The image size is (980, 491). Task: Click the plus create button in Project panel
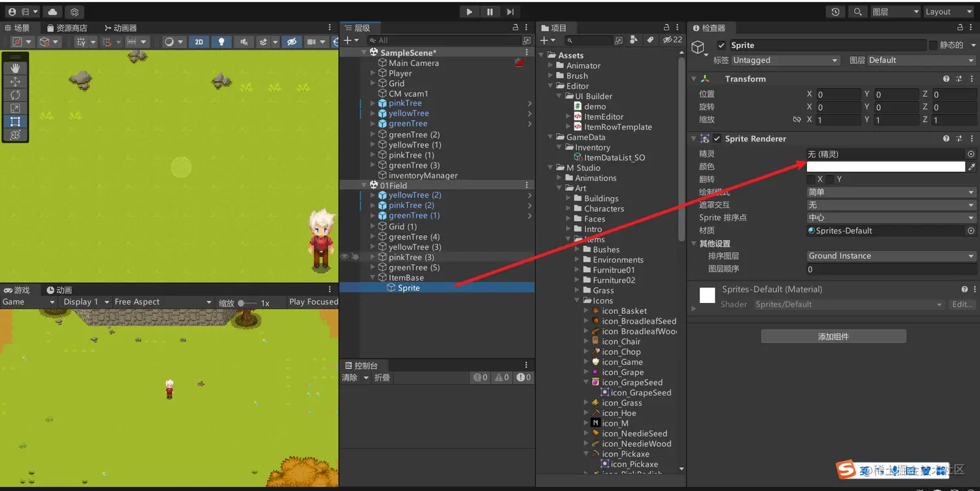(546, 40)
